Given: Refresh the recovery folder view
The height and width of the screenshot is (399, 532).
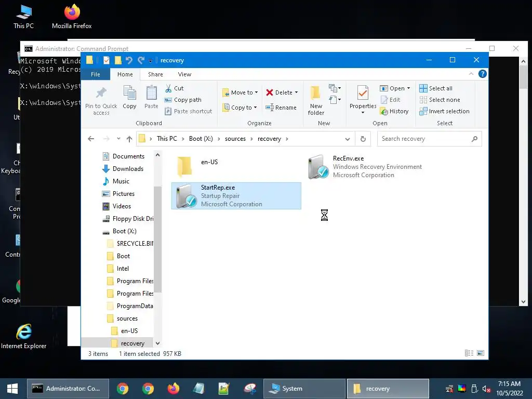Looking at the screenshot, I should 363,139.
